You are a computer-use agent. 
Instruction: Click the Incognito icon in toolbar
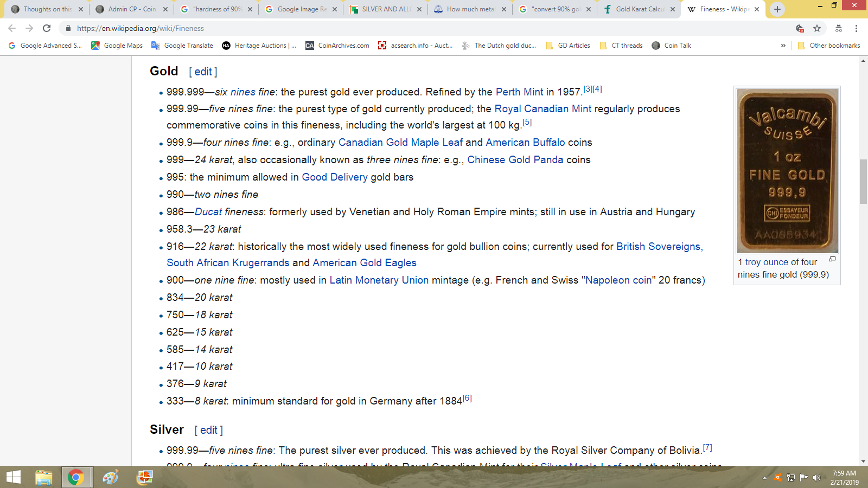(x=839, y=28)
